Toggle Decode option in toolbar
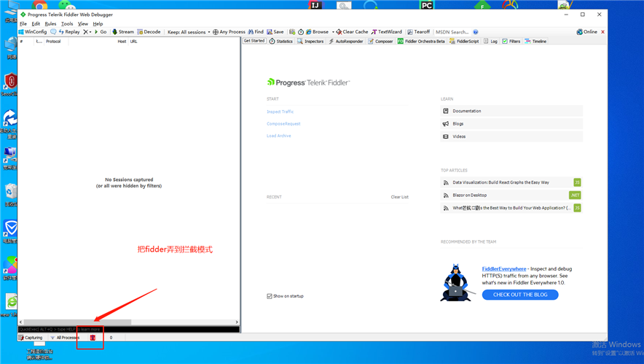Image resolution: width=644 pixels, height=364 pixels. 149,31
